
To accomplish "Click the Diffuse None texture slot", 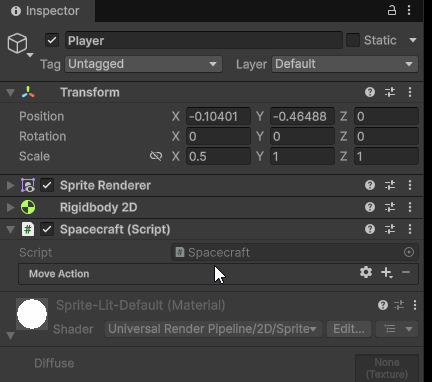I will coord(387,368).
